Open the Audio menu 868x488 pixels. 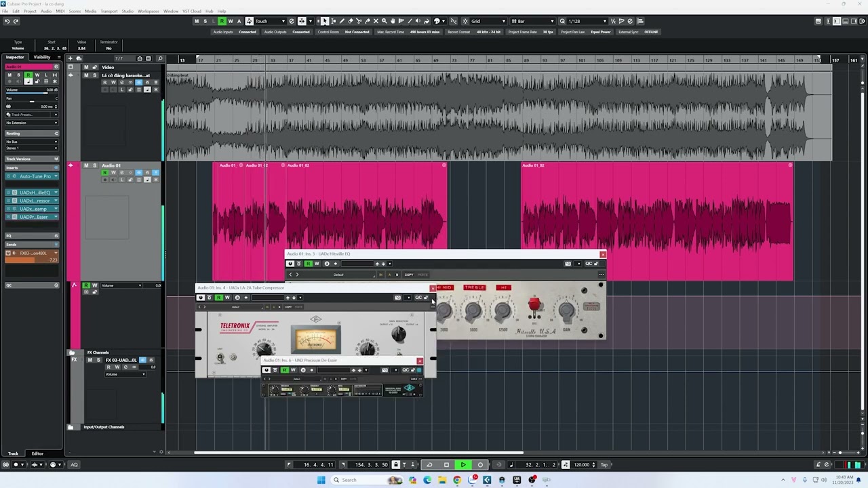45,12
